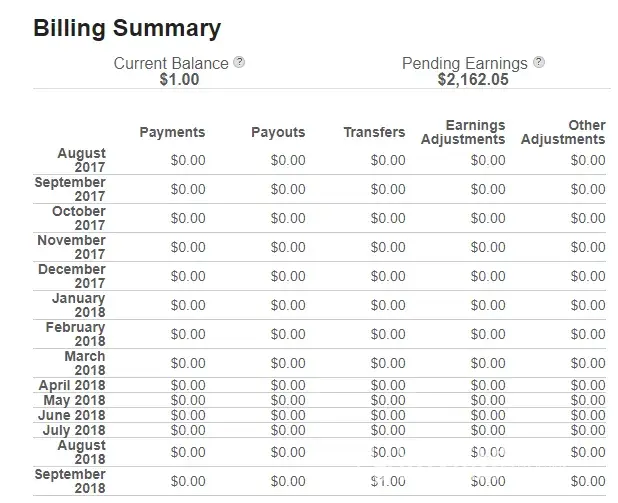Click the Billing Summary heading

pos(127,28)
